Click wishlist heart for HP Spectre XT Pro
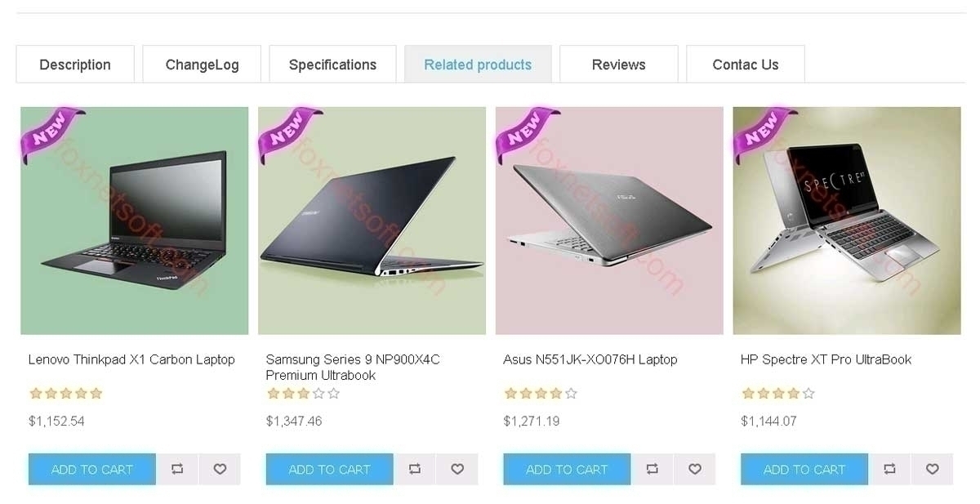Viewport: 980px width, 504px height. coord(932,469)
